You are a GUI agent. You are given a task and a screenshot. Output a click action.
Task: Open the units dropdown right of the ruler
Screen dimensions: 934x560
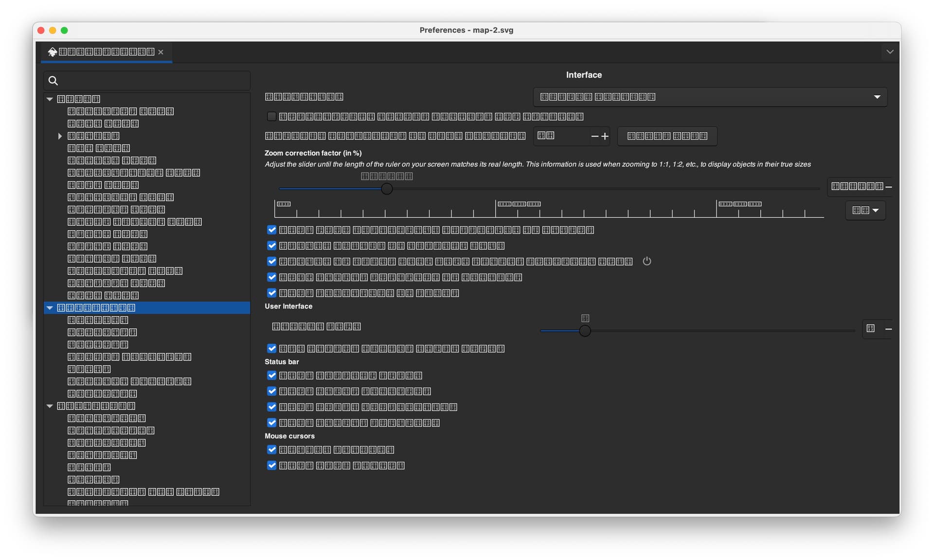click(865, 211)
